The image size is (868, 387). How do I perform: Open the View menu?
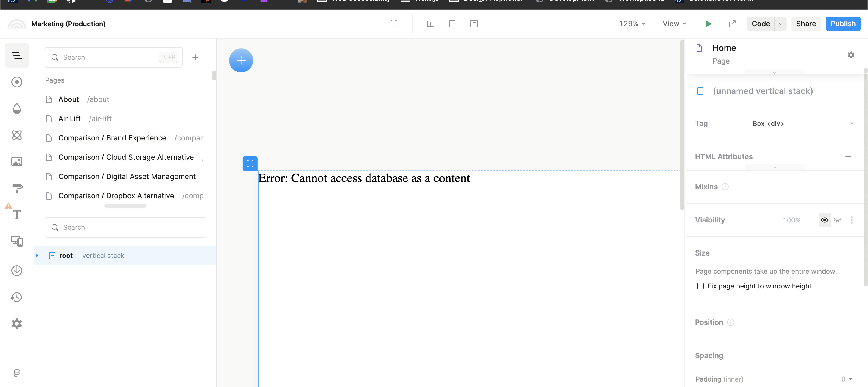click(x=674, y=24)
